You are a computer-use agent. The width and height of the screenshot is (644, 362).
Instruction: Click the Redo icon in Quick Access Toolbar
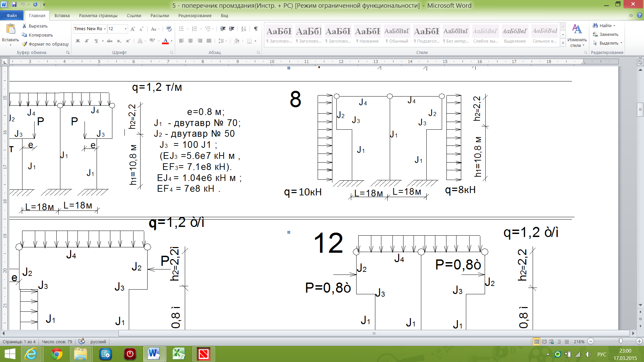pos(35,5)
